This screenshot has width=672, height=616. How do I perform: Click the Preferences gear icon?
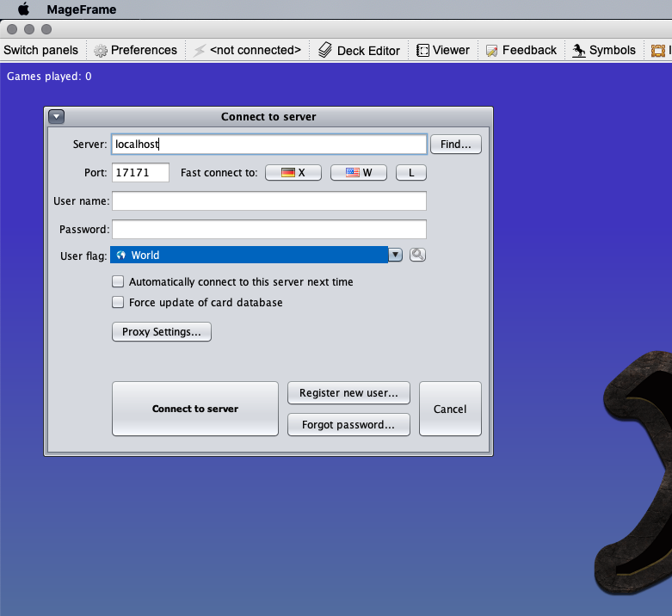tap(101, 51)
